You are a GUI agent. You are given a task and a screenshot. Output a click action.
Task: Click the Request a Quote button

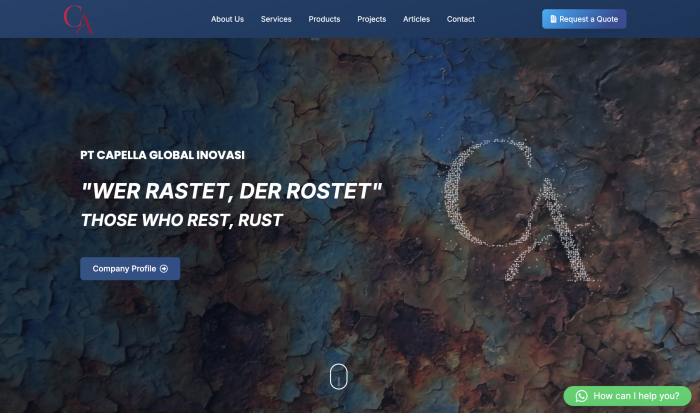pos(584,19)
